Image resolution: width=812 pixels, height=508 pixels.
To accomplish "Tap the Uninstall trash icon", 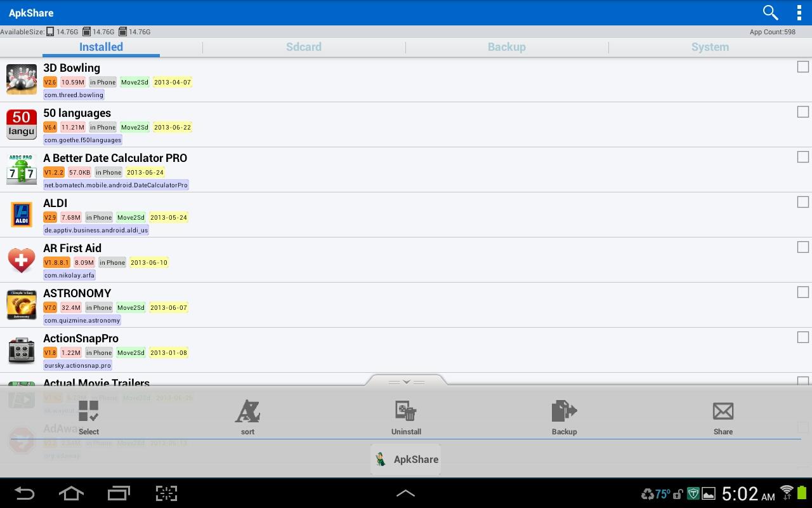I will coord(406,417).
